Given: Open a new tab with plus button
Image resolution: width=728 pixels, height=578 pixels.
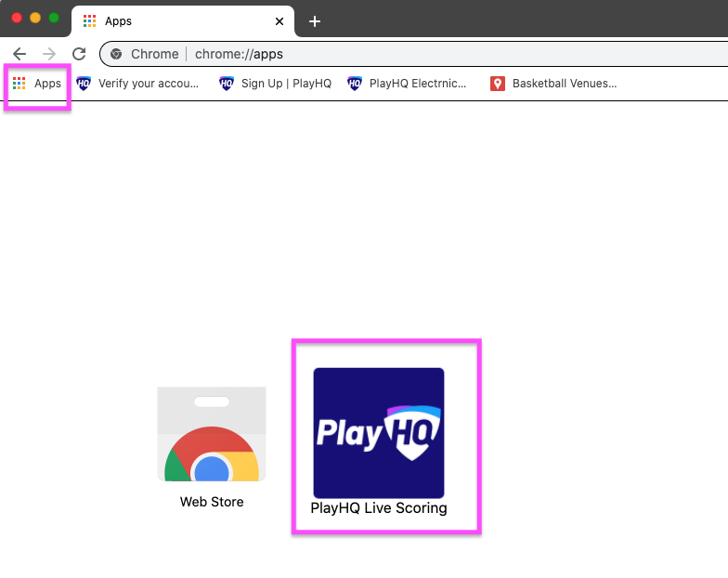Looking at the screenshot, I should pyautogui.click(x=315, y=21).
